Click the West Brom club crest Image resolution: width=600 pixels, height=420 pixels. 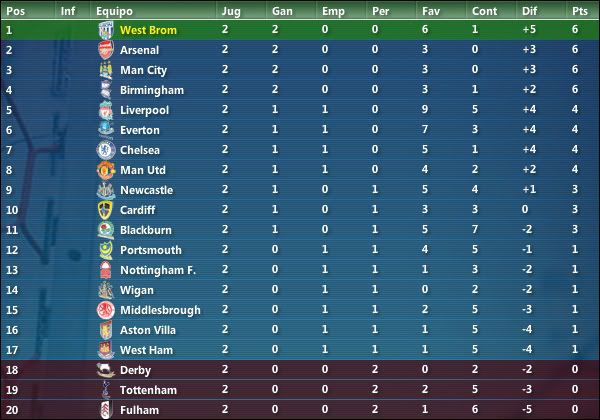click(106, 30)
